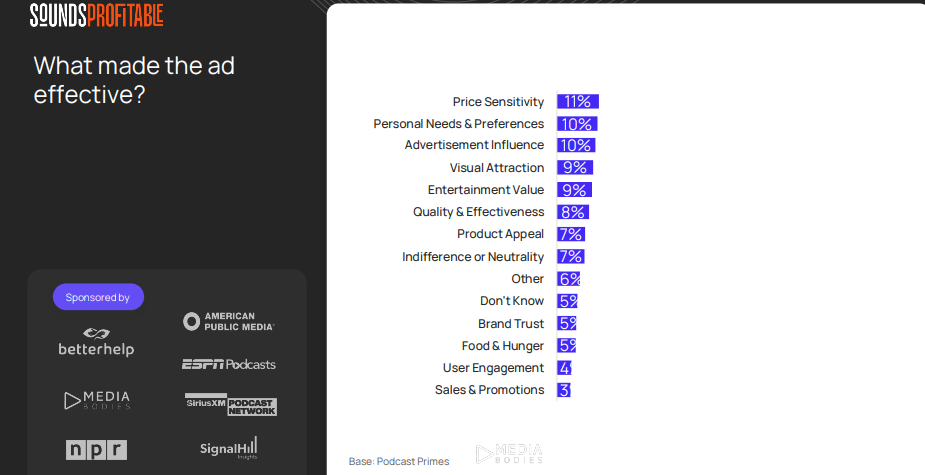Screen dimensions: 925x475
Task: Select the Quality & Effectiveness 8% bar
Action: click(573, 212)
